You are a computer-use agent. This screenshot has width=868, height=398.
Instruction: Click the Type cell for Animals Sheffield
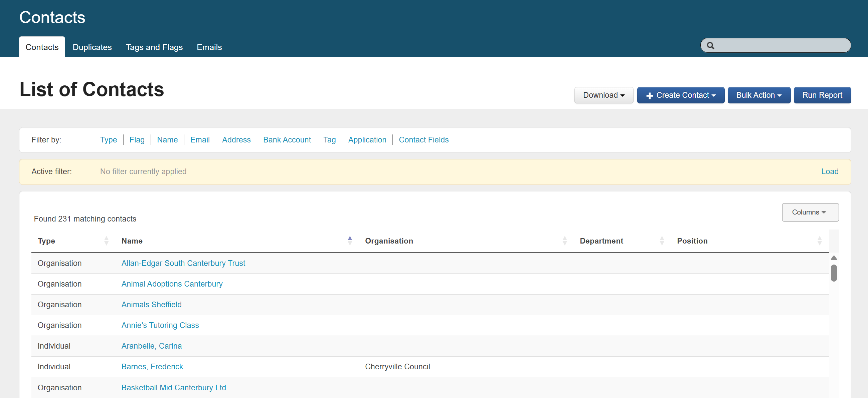(x=59, y=304)
